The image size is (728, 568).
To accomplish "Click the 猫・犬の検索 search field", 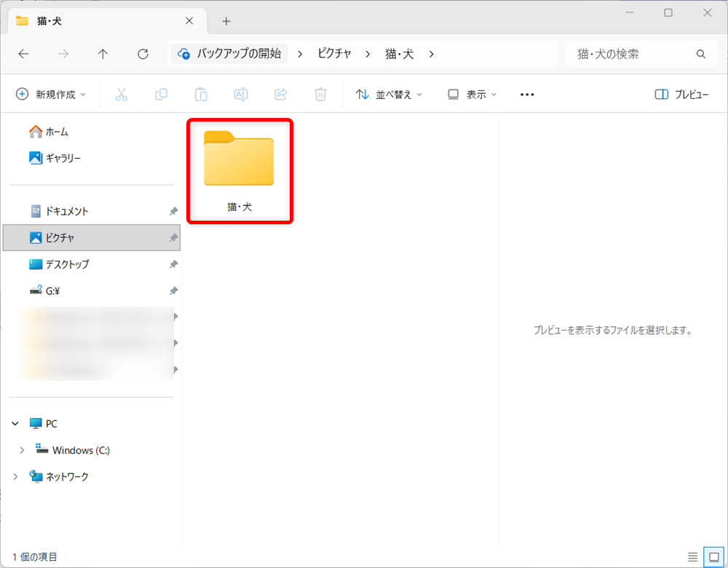I will [633, 53].
